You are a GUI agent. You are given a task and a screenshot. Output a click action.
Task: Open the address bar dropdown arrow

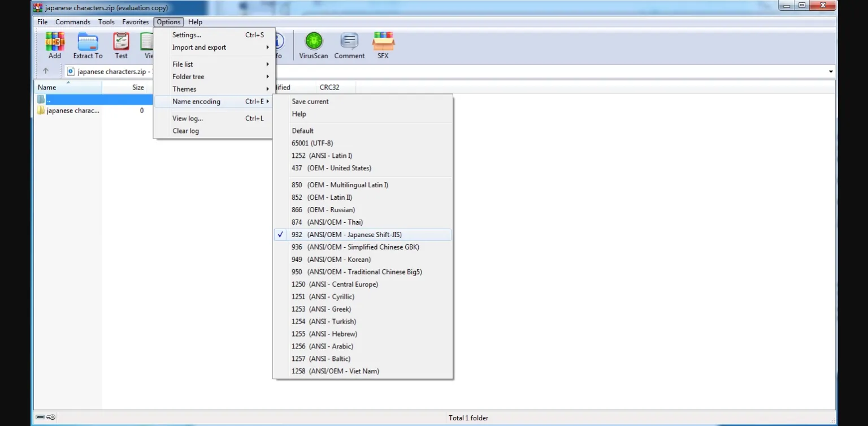click(x=831, y=72)
